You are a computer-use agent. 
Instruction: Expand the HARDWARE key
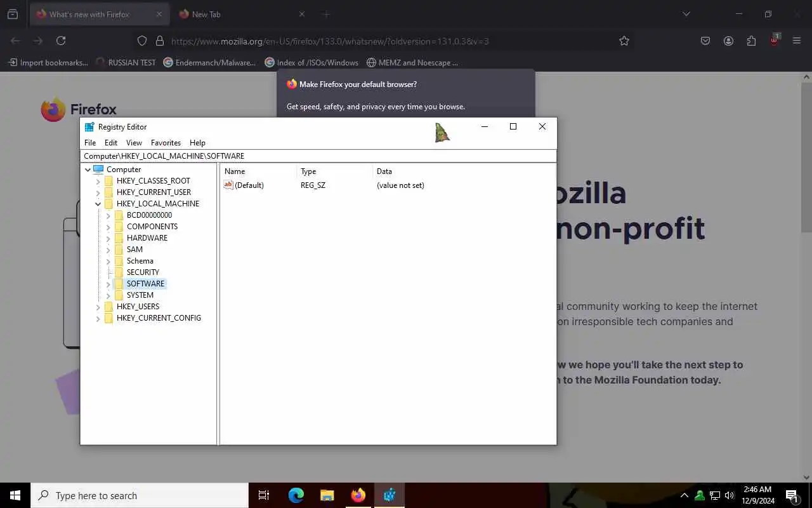point(108,238)
